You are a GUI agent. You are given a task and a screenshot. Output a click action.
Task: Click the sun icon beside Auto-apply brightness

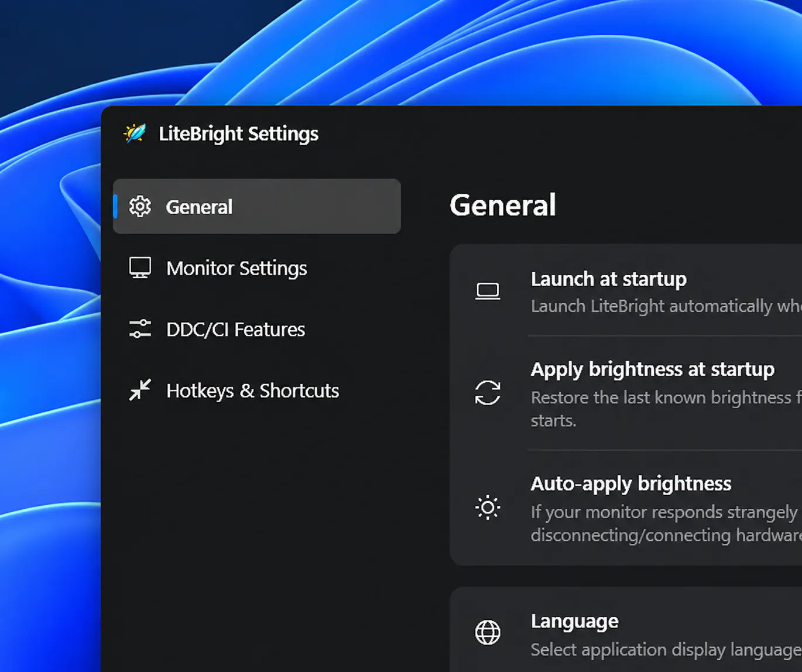(488, 508)
